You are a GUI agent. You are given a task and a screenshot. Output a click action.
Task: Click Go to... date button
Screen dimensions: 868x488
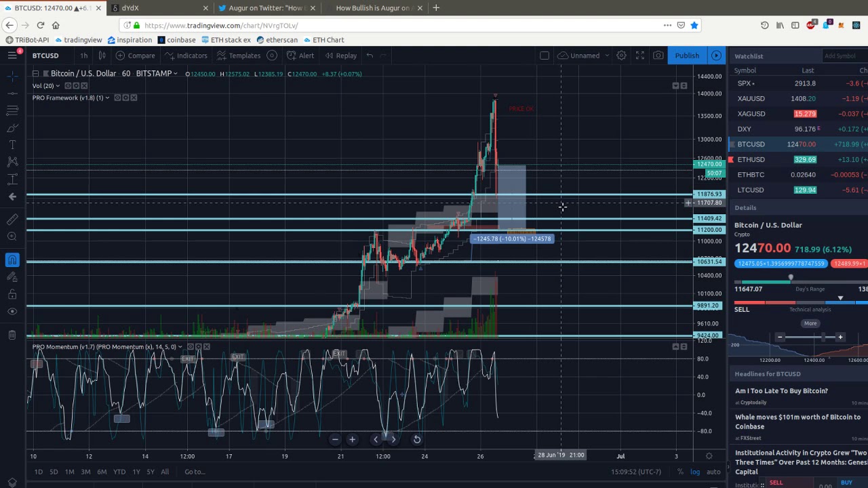pyautogui.click(x=195, y=472)
